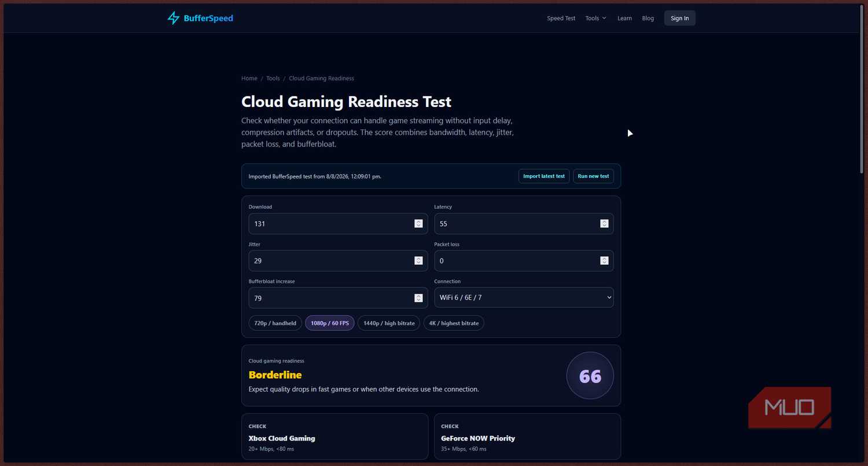Click the "35+ Mbps, <60 ms" requirement text

coord(464,449)
